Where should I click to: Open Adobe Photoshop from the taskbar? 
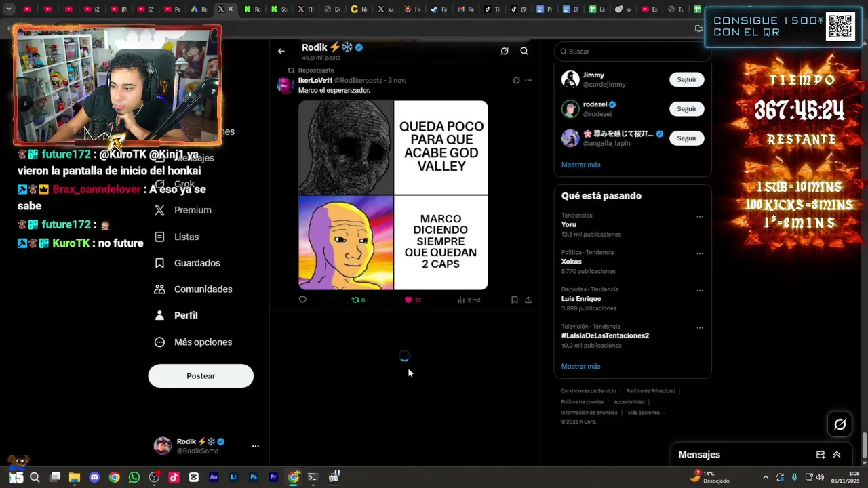pyautogui.click(x=254, y=477)
